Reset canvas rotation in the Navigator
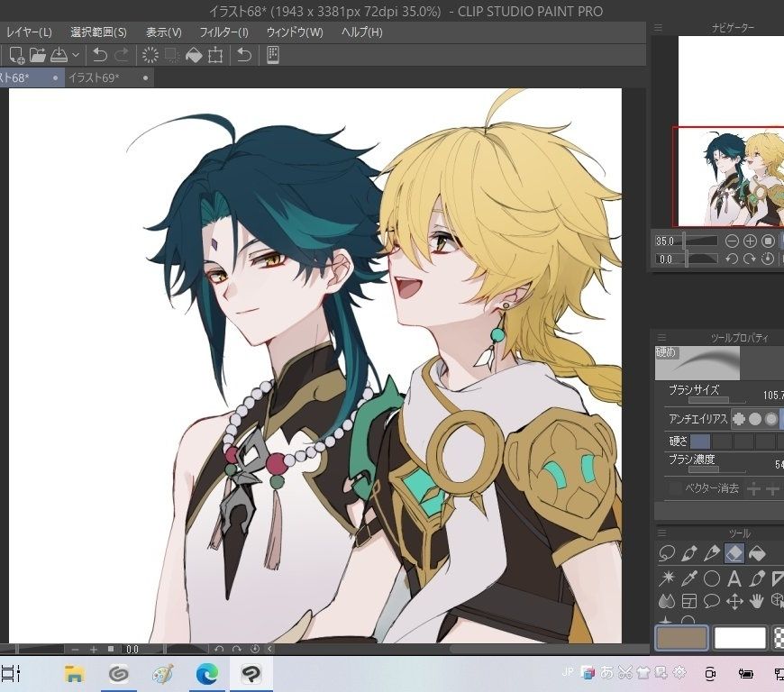The image size is (784, 692). click(768, 259)
